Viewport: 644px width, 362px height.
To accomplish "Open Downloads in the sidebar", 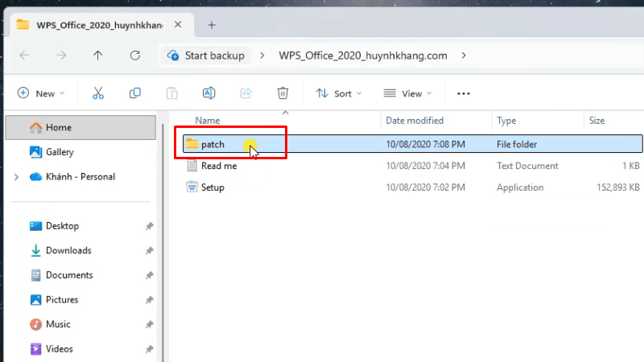I will point(68,250).
